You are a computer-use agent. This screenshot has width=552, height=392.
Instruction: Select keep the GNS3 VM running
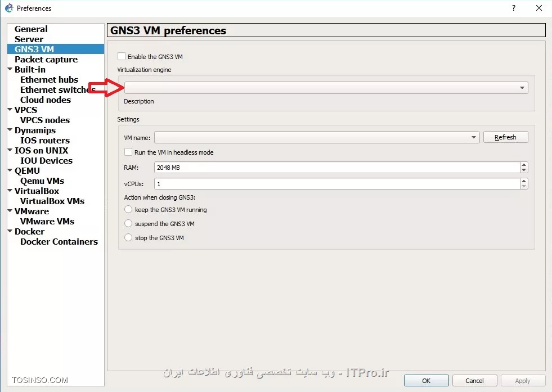(x=128, y=209)
